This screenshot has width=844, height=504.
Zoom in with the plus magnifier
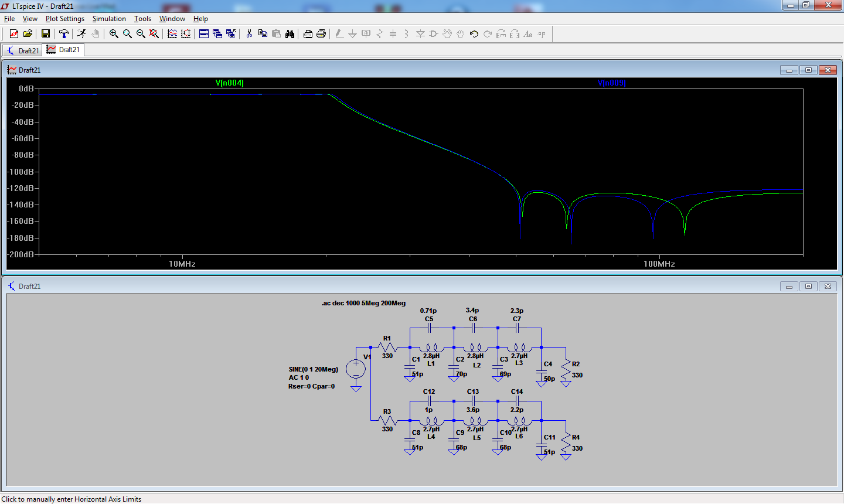click(114, 34)
